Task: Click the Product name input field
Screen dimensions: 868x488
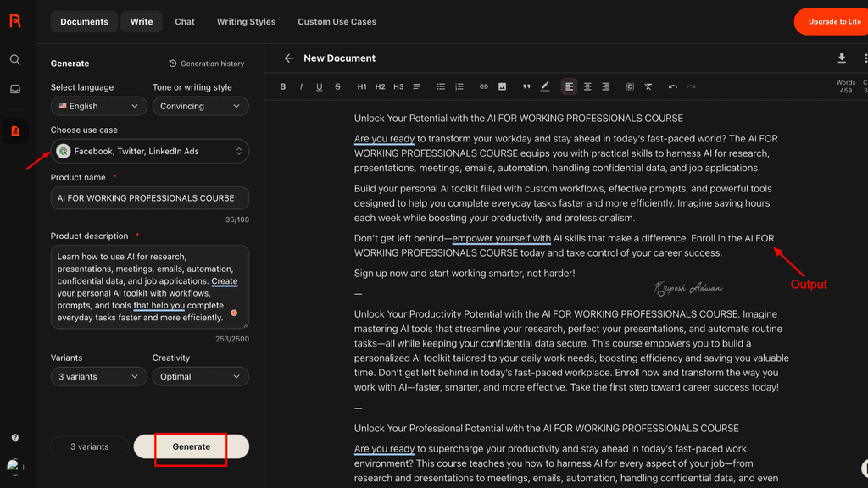Action: point(149,198)
